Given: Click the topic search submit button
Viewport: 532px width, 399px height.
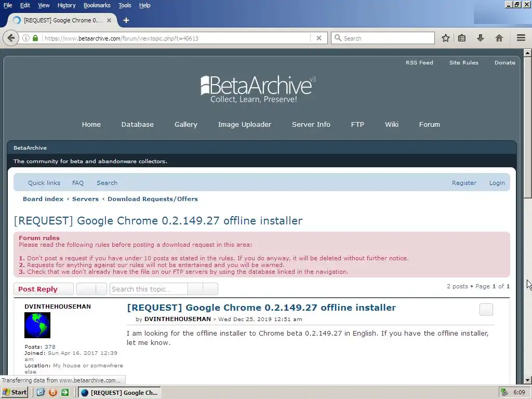Looking at the screenshot, I should (195, 289).
